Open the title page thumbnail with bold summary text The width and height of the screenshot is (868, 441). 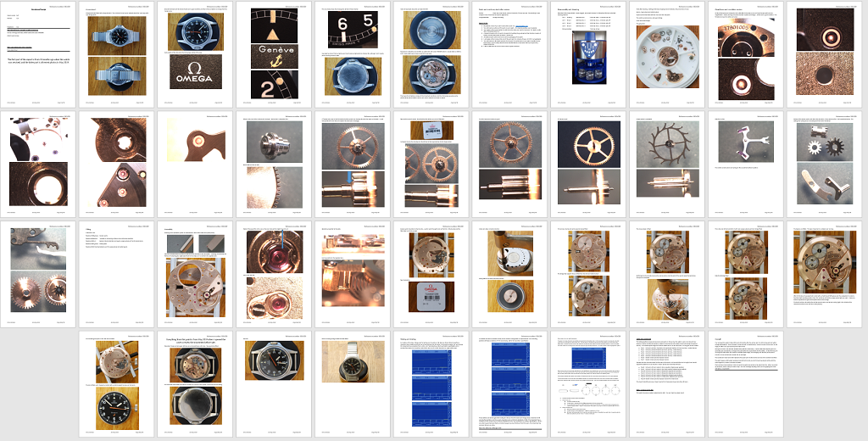coord(40,54)
